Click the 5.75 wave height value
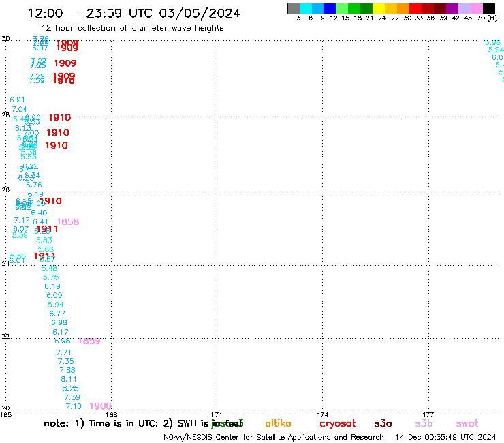 (51, 277)
